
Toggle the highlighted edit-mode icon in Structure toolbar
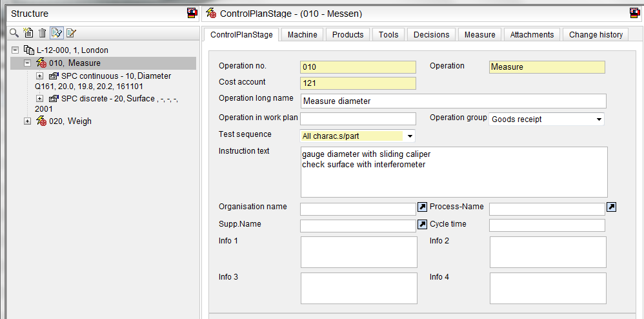57,33
